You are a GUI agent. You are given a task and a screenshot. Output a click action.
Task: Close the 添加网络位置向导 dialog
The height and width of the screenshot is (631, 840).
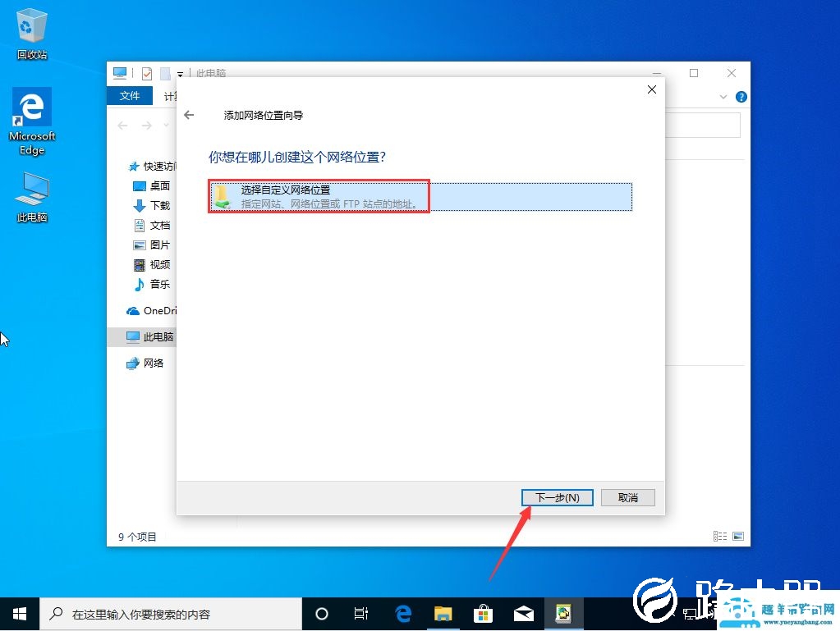click(x=651, y=89)
